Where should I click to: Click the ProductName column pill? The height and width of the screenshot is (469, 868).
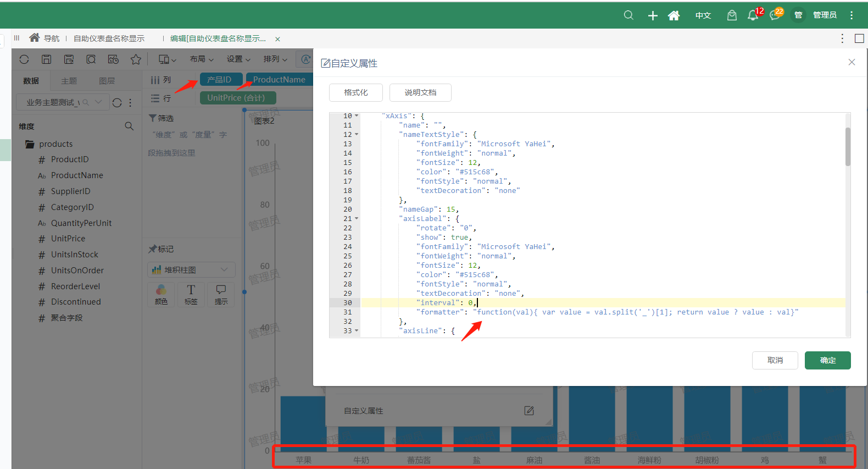[279, 80]
